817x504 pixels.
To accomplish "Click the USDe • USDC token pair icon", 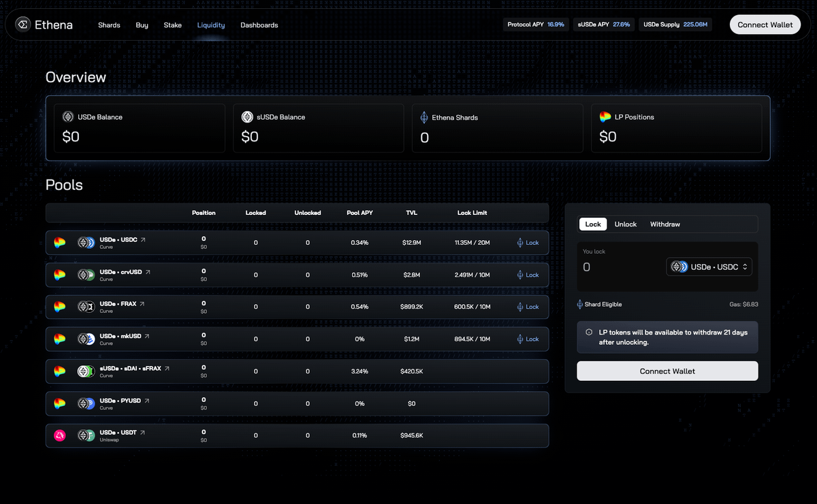I will coord(86,243).
